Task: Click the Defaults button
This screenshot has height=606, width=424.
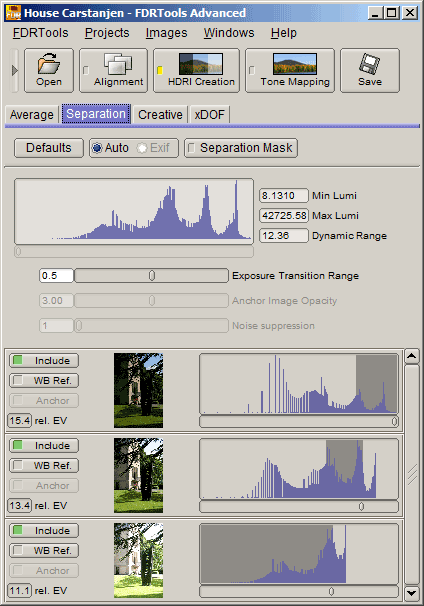Action: coord(49,148)
